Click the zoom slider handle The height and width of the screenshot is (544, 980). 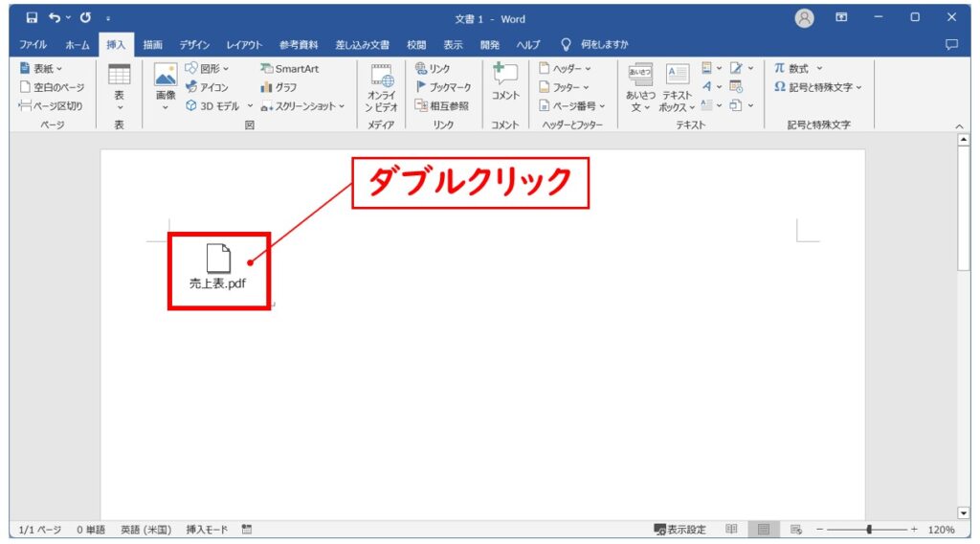[869, 530]
